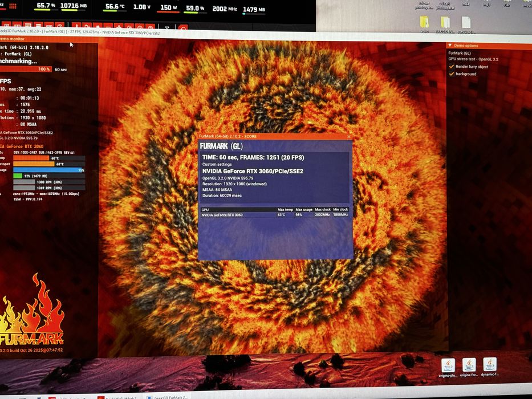Click the Max temp column header
The width and height of the screenshot is (532, 399).
pyautogui.click(x=285, y=210)
